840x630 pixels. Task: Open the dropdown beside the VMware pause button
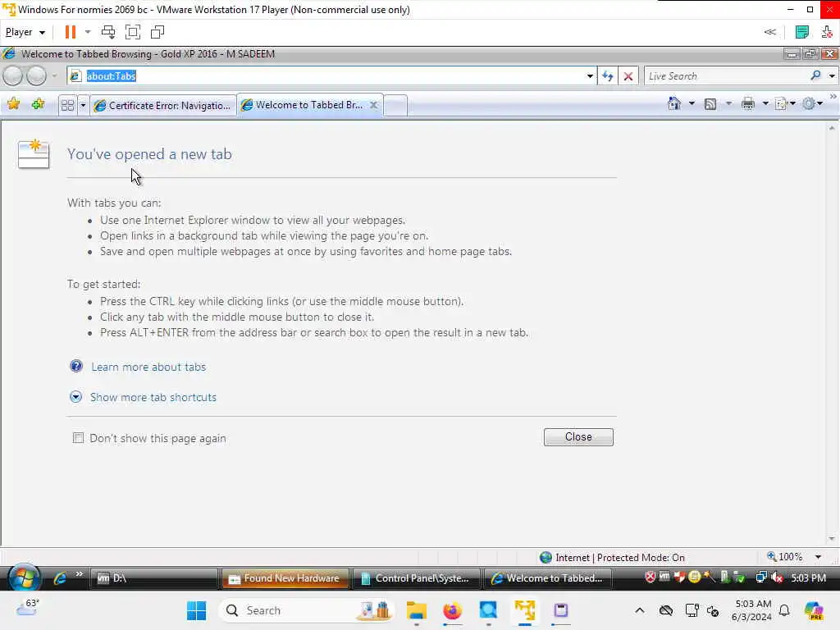point(88,32)
